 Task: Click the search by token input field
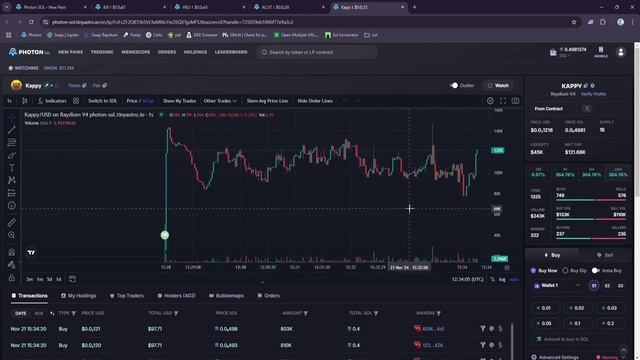[317, 52]
